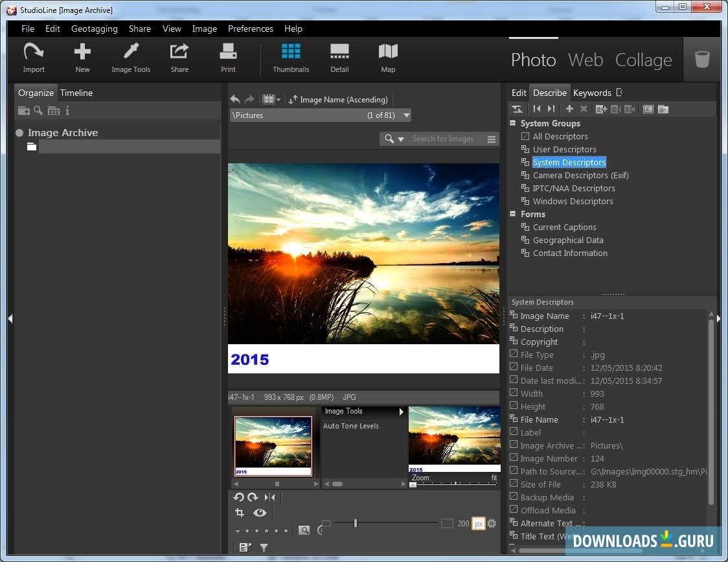Switch to the Keywords tab
Viewport: 728px width, 562px height.
[x=591, y=93]
